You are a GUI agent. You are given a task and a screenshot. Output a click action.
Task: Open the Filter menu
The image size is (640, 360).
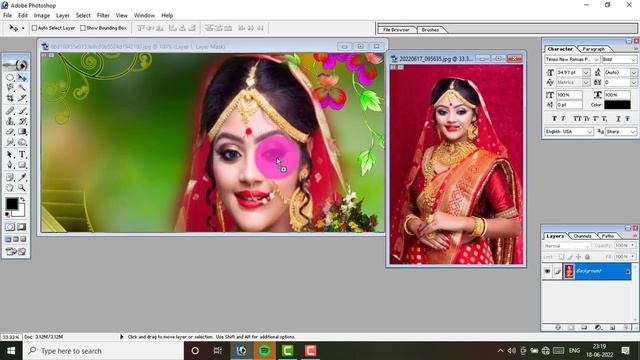point(103,16)
